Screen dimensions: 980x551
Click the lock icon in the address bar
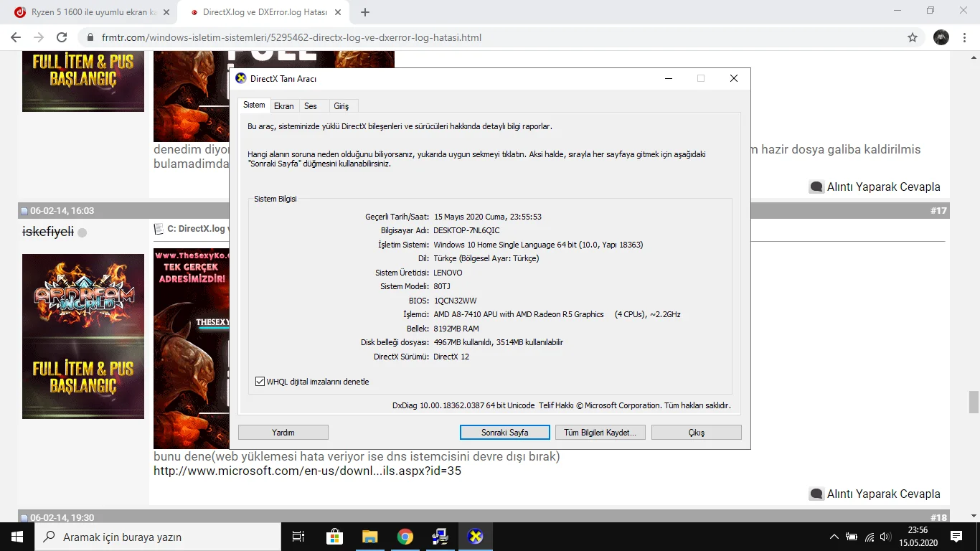point(90,37)
